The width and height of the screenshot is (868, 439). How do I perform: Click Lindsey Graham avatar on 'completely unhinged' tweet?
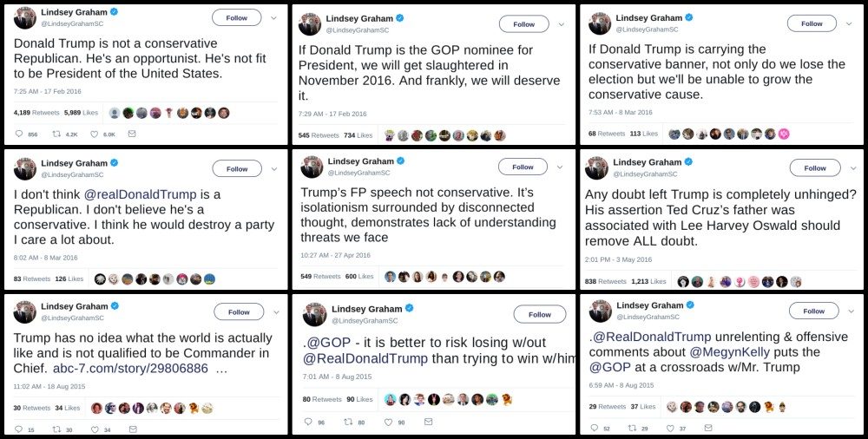[x=597, y=167]
